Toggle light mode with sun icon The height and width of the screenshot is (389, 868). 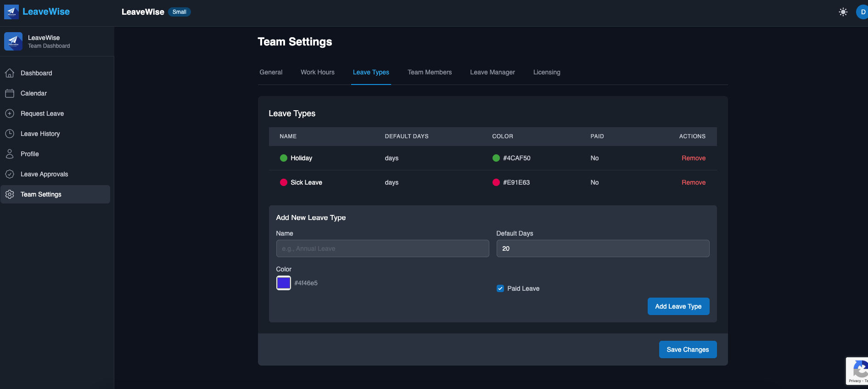pyautogui.click(x=843, y=12)
